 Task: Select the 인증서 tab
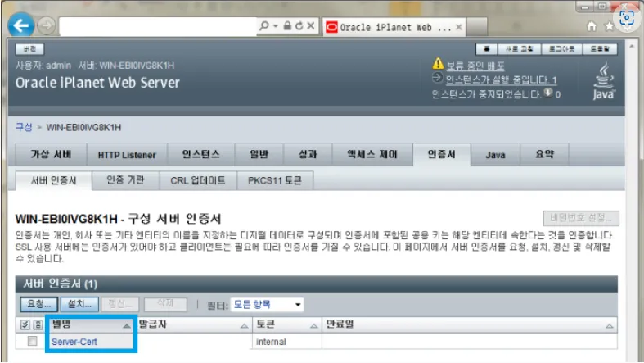(442, 155)
